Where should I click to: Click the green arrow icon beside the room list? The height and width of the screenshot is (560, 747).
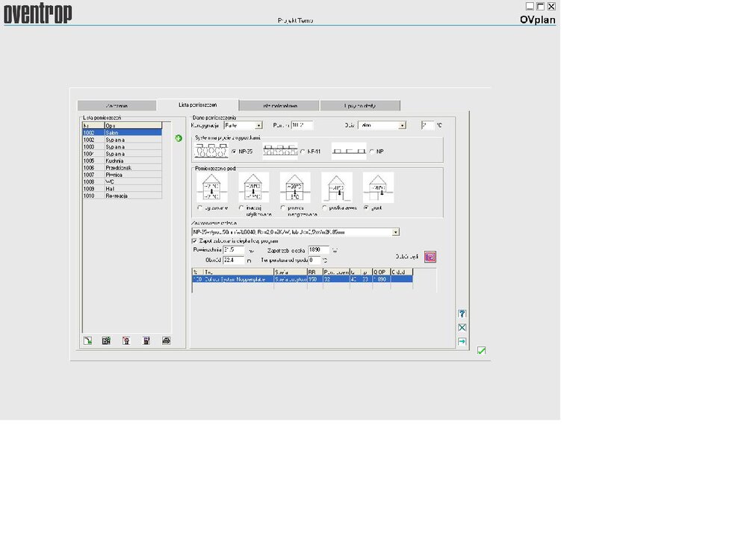[179, 138]
